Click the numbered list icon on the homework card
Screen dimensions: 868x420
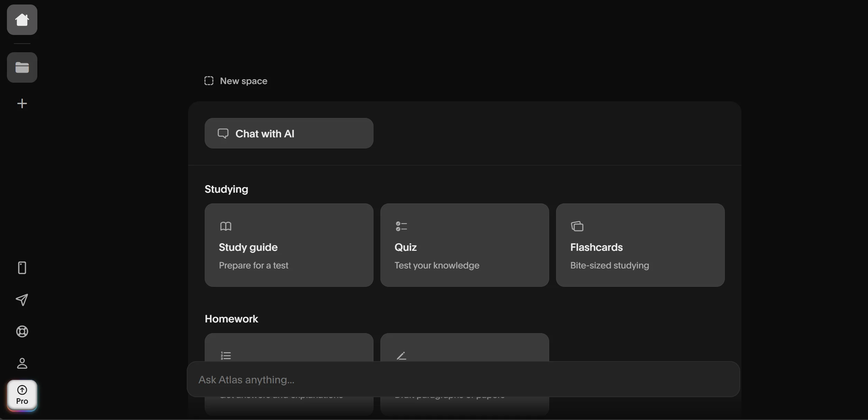tap(225, 355)
